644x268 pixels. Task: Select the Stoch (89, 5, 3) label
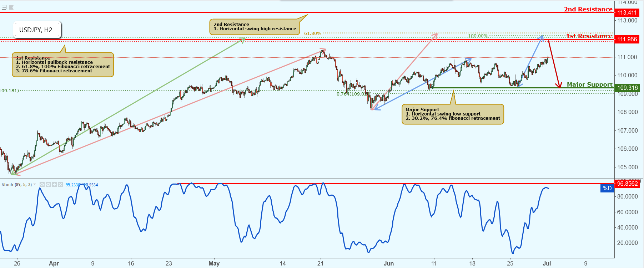16,185
